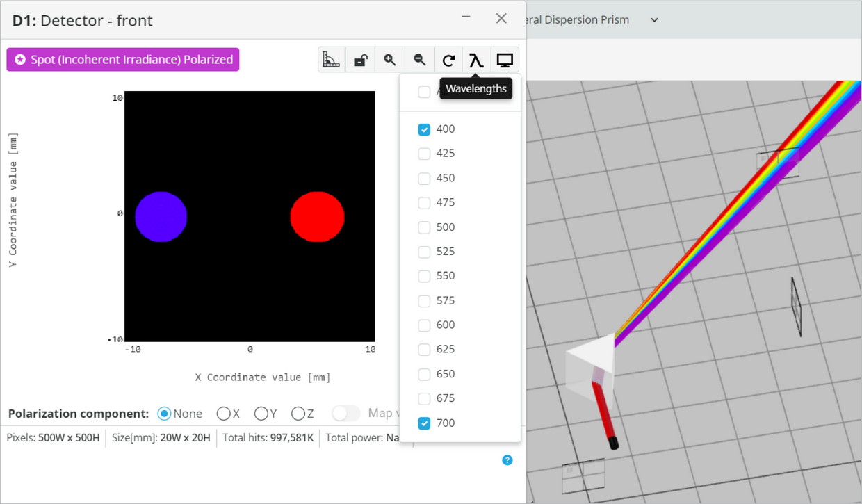
Task: Zoom in on the detector plot
Action: [390, 60]
